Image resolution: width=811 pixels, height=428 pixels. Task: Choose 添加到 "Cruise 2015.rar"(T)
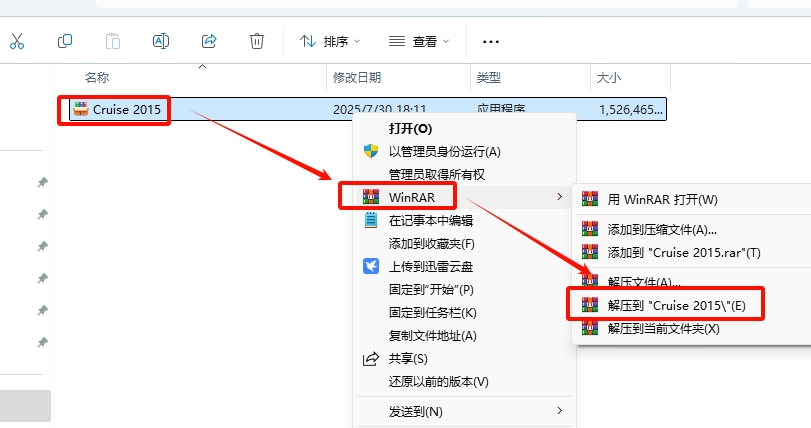click(684, 253)
